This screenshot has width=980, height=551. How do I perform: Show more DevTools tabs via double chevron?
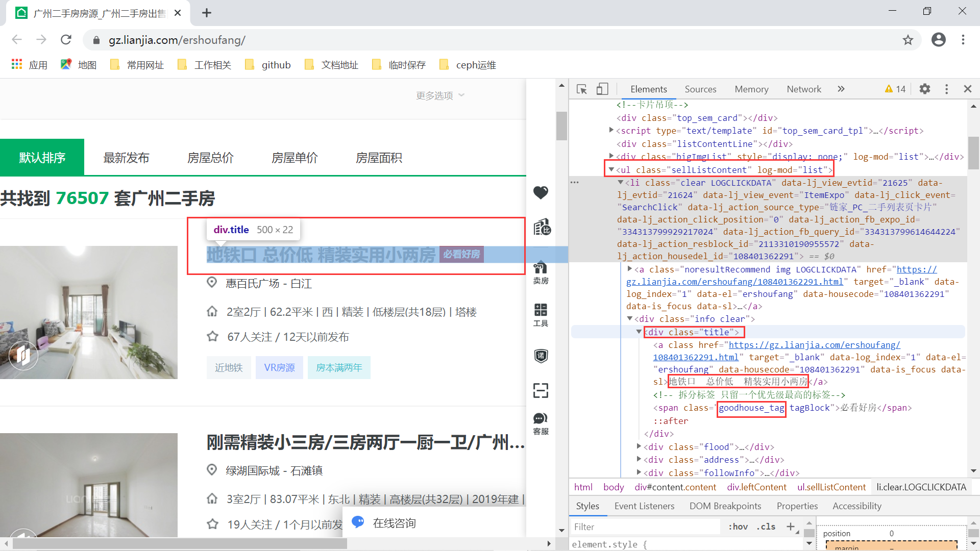pos(841,89)
